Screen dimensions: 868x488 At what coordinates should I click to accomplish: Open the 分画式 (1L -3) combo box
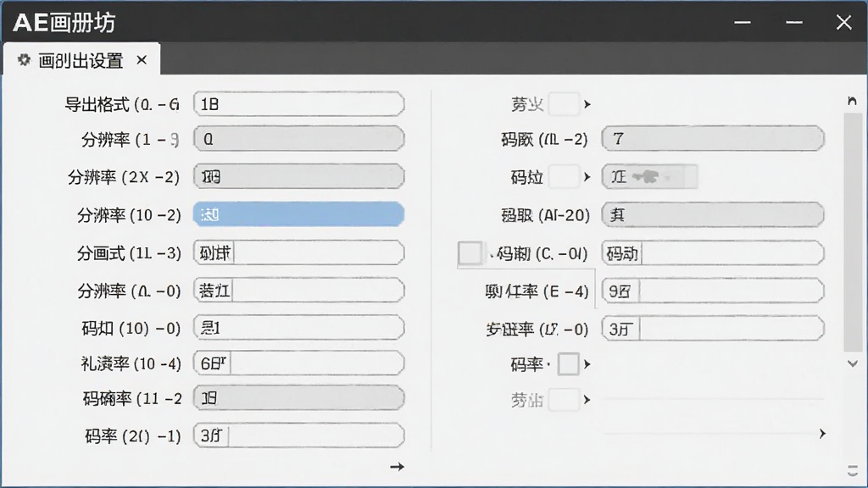click(299, 252)
